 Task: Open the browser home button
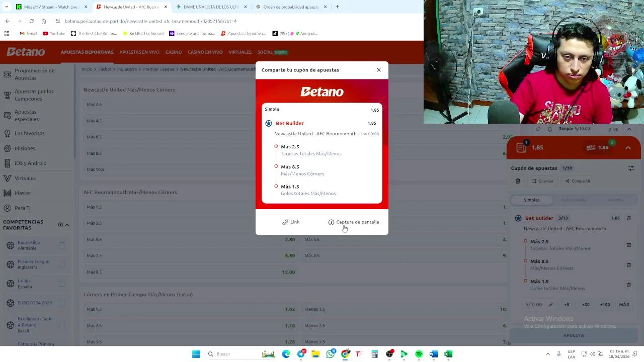(43, 21)
